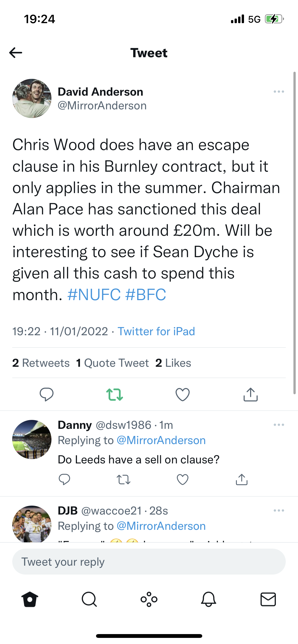Open the Notifications bell tab
The height and width of the screenshot is (644, 298).
(x=209, y=599)
